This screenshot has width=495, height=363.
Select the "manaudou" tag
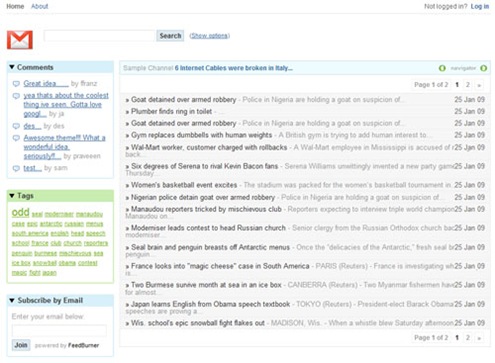[89, 214]
